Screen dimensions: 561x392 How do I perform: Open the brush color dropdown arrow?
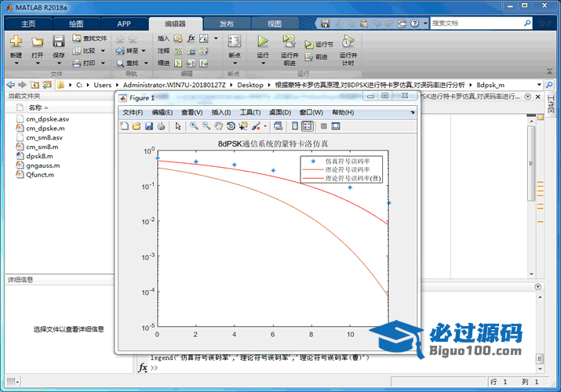[x=265, y=126]
